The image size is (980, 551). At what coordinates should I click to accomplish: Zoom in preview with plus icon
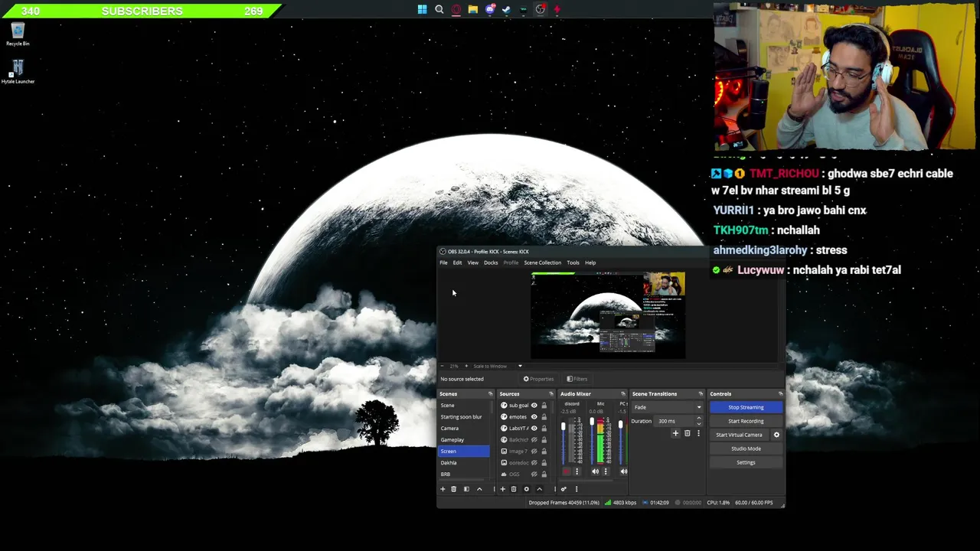[466, 366]
